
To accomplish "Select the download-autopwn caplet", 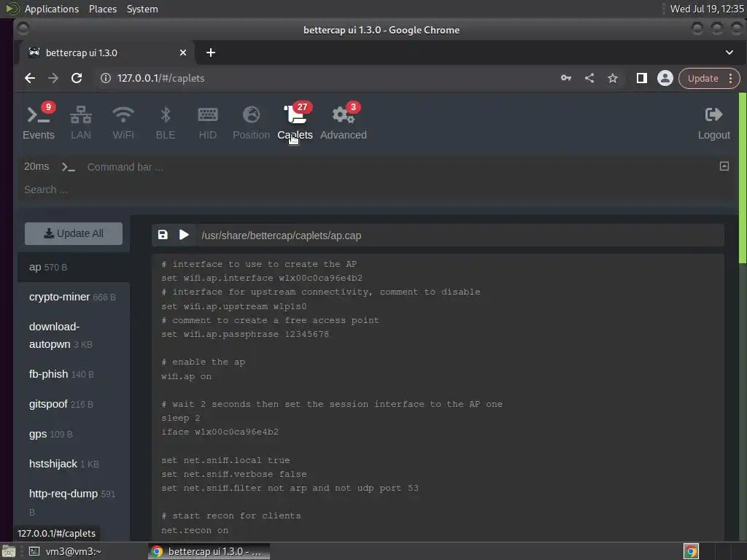I will click(74, 335).
